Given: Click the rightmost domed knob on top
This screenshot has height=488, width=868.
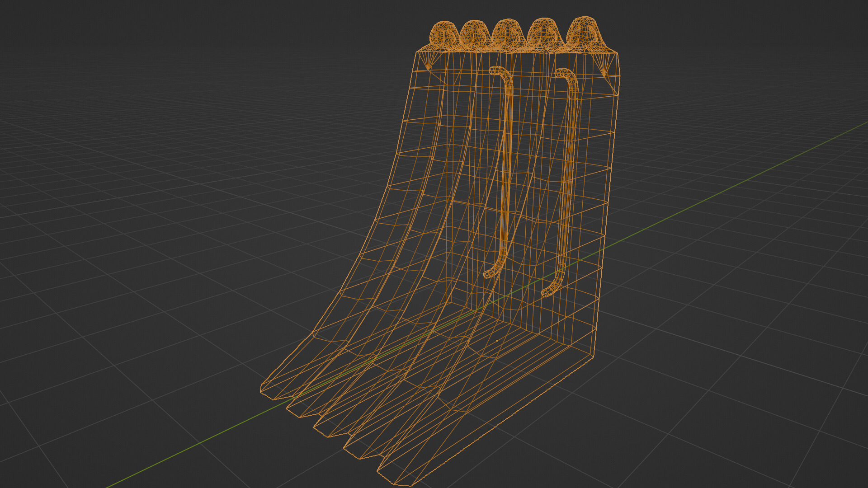Looking at the screenshot, I should [585, 31].
